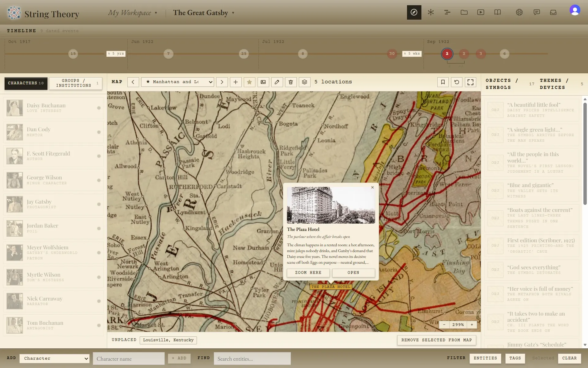This screenshot has height=368, width=588.
Task: Reset map view with rotate icon
Action: (x=457, y=82)
